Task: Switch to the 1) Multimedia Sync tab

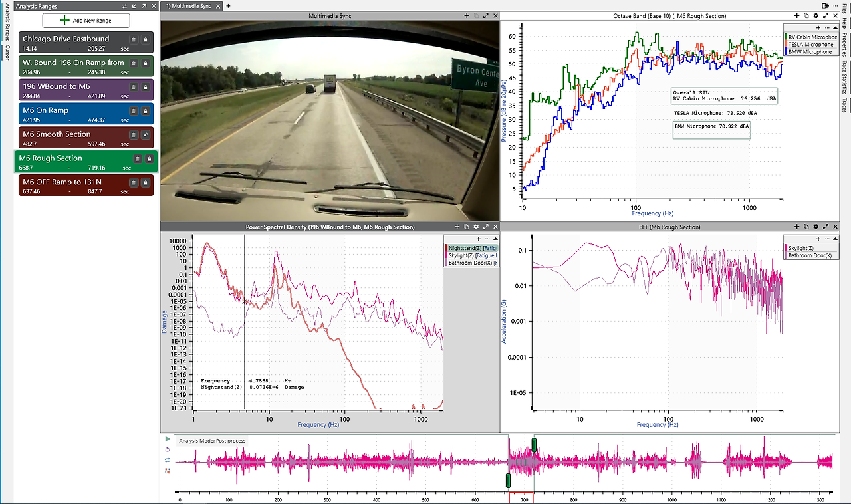Action: 193,5
